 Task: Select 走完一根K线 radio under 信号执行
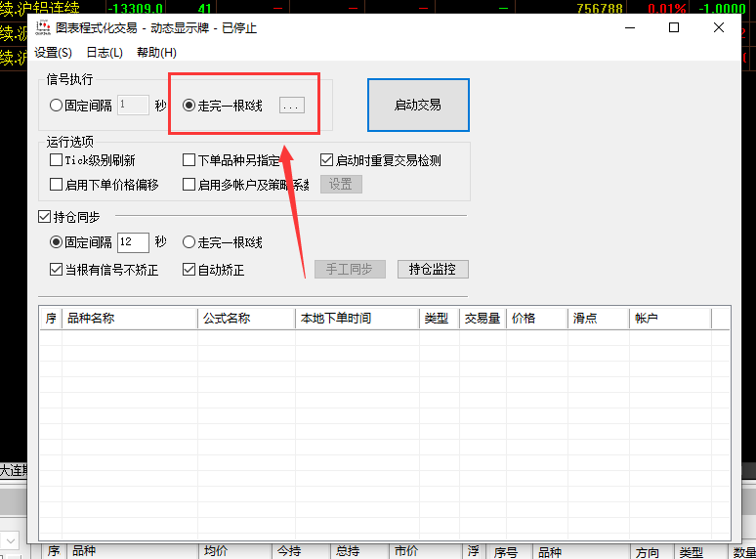click(x=189, y=106)
